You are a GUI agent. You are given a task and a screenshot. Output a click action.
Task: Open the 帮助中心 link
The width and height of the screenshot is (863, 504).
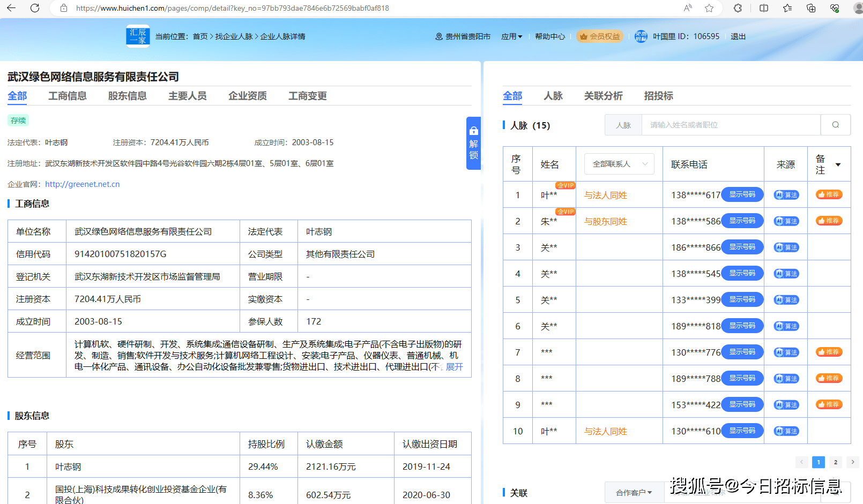pos(550,36)
